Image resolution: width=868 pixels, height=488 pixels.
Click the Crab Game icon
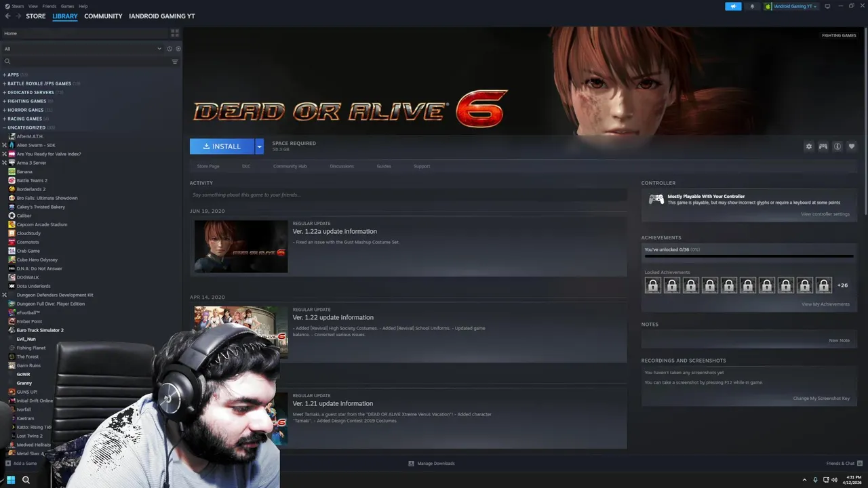[x=12, y=251]
